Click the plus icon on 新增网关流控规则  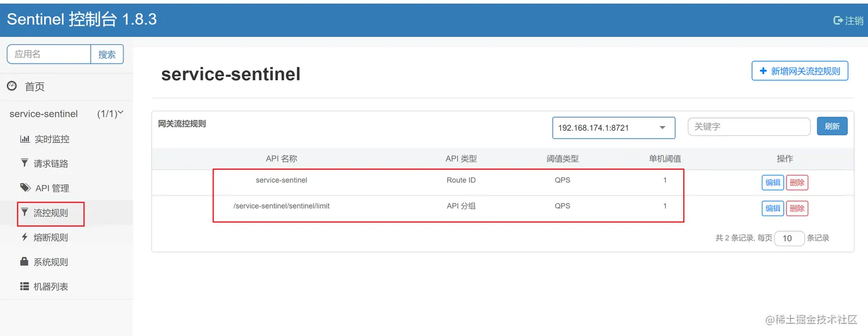763,71
